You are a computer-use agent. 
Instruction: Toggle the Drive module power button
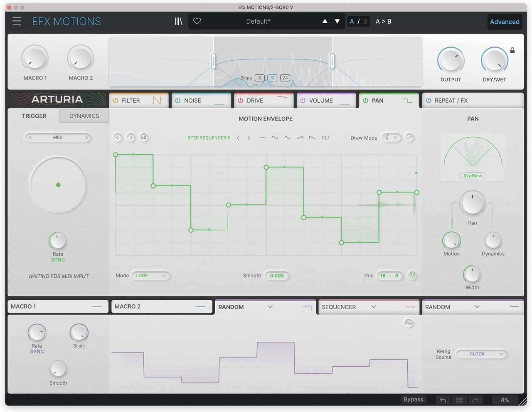point(240,101)
